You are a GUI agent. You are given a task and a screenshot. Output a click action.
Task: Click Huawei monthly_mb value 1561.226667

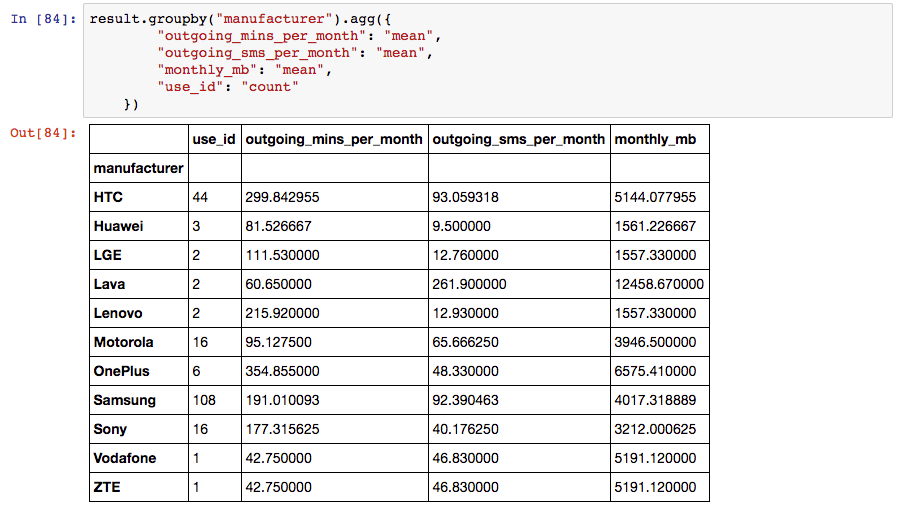tap(655, 226)
